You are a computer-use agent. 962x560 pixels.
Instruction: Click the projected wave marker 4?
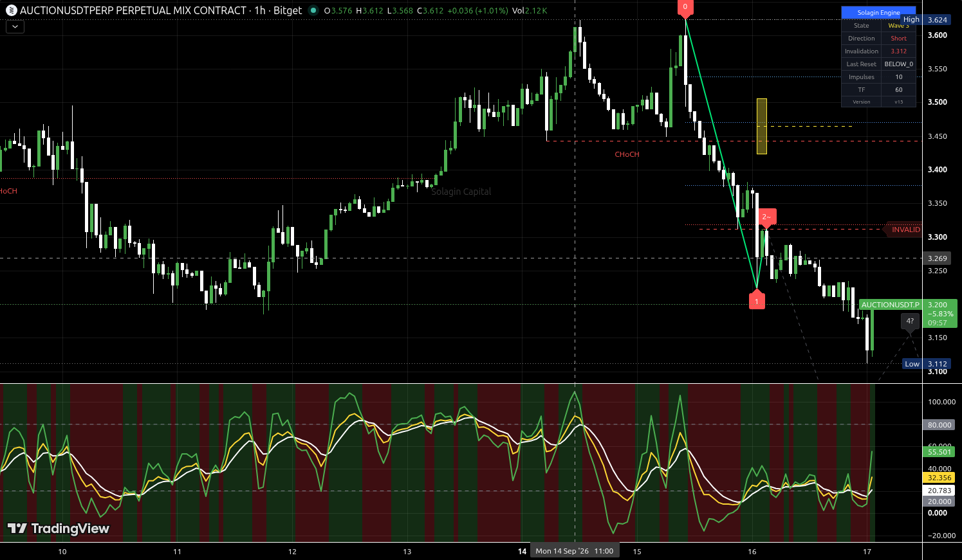tap(910, 322)
